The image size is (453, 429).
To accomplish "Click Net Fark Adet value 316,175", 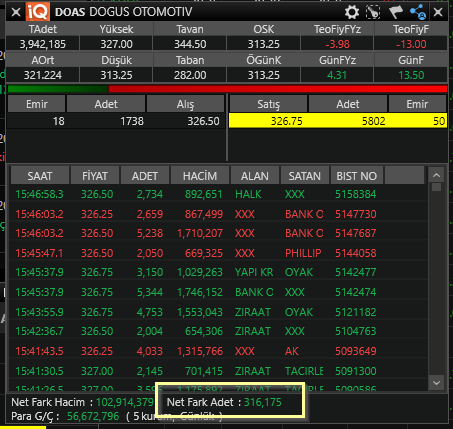I will 263,402.
